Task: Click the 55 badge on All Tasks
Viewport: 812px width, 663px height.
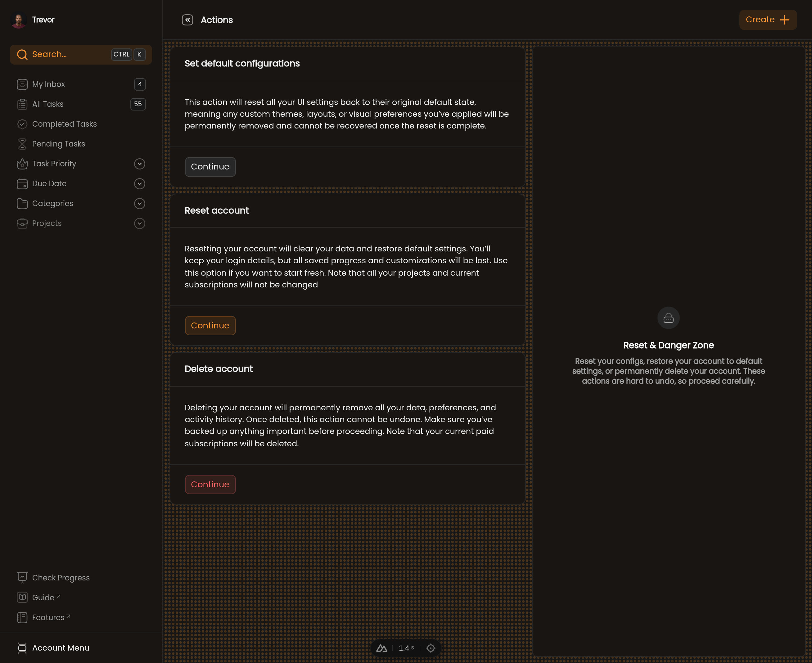Action: pyautogui.click(x=138, y=104)
